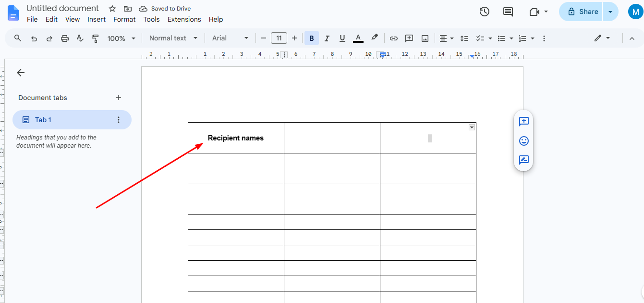Toggle underline formatting
The image size is (644, 303).
[x=342, y=38]
